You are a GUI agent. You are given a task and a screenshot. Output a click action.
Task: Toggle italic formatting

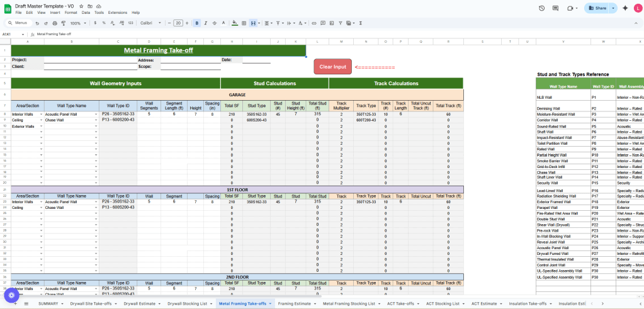point(206,23)
